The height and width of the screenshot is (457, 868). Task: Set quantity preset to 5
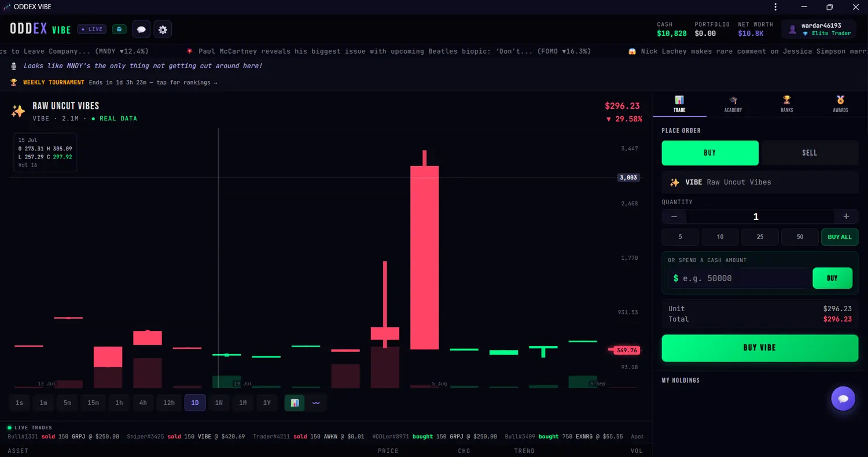(680, 237)
